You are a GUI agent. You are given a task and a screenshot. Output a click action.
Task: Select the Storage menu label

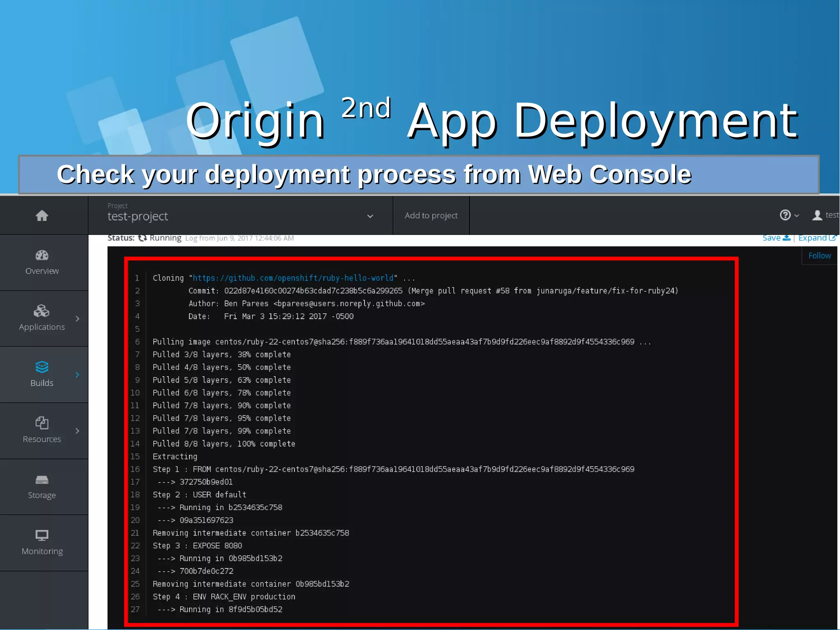point(42,495)
